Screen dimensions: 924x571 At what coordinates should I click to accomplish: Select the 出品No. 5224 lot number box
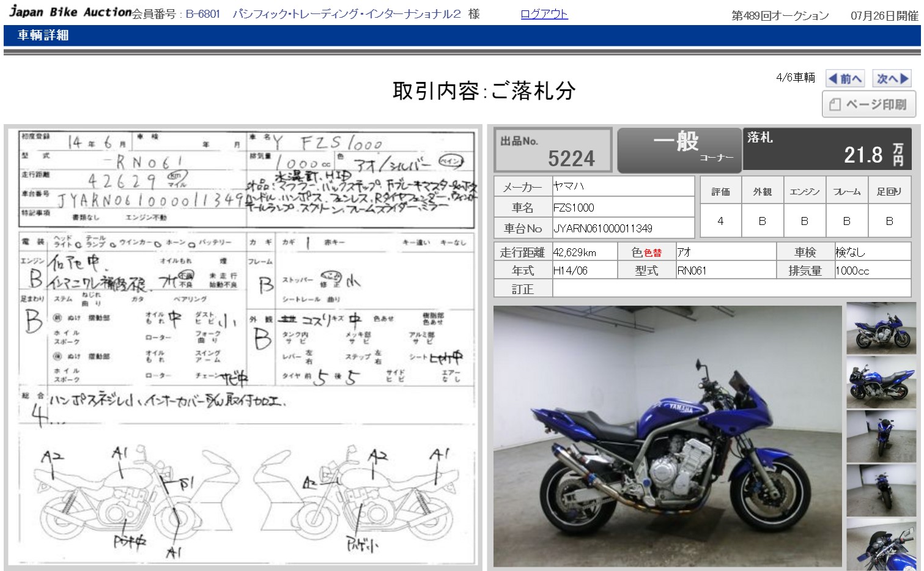pyautogui.click(x=553, y=150)
